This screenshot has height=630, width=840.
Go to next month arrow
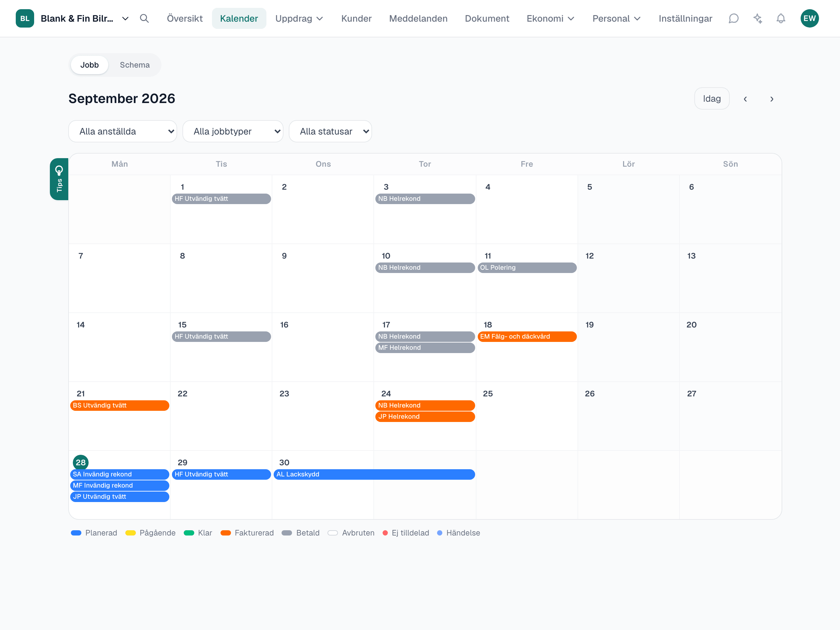tap(772, 99)
